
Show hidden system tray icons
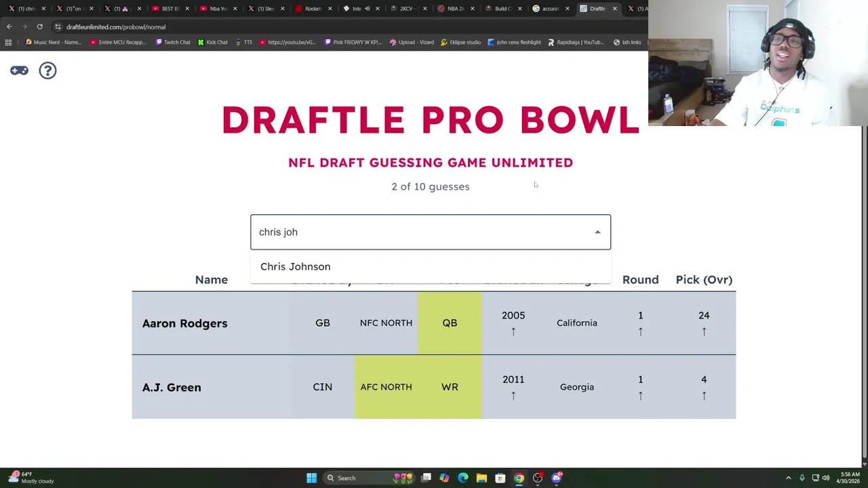(x=788, y=478)
